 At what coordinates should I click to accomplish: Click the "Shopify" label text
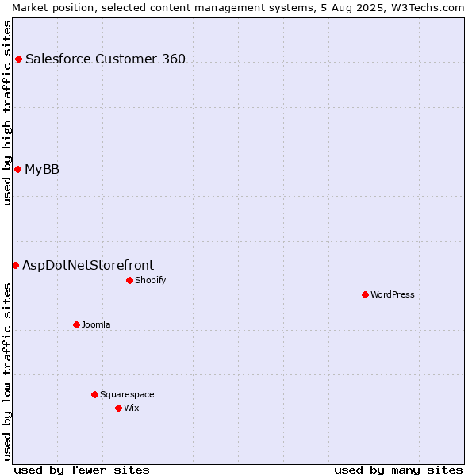click(150, 280)
